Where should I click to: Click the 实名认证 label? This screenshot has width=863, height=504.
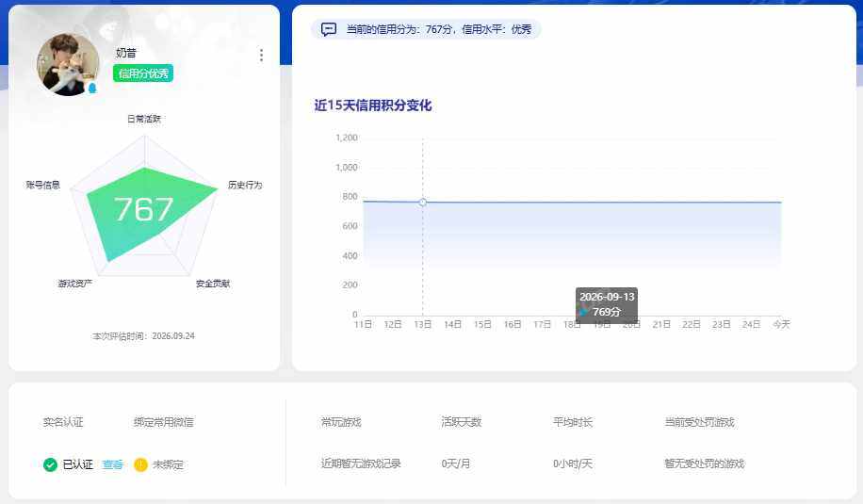(x=63, y=422)
